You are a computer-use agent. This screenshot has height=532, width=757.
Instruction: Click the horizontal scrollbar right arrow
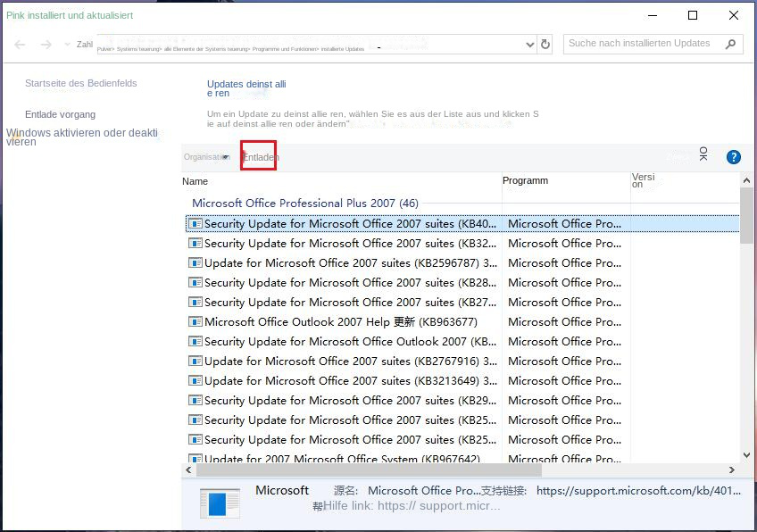coord(732,470)
